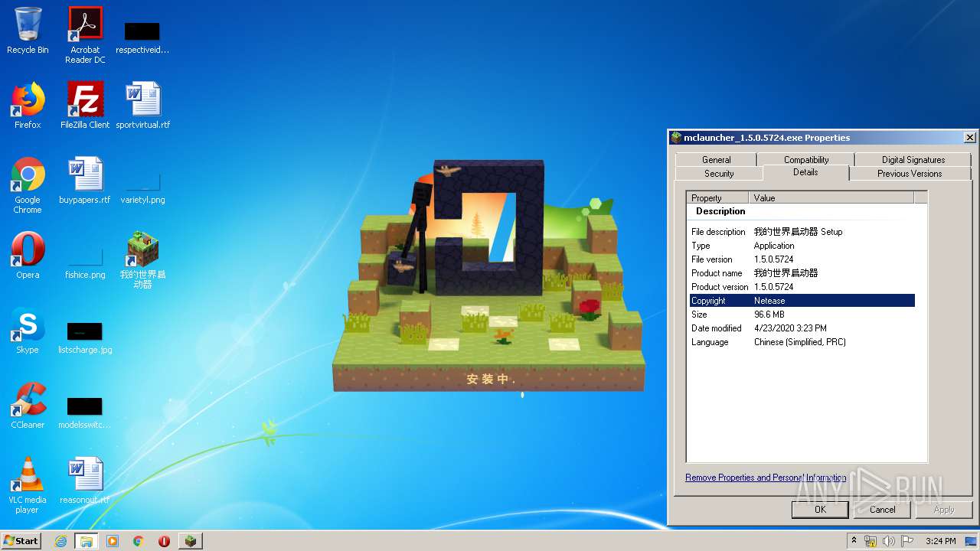Select the Copyright Netease row
This screenshot has height=551, width=980.
(802, 301)
